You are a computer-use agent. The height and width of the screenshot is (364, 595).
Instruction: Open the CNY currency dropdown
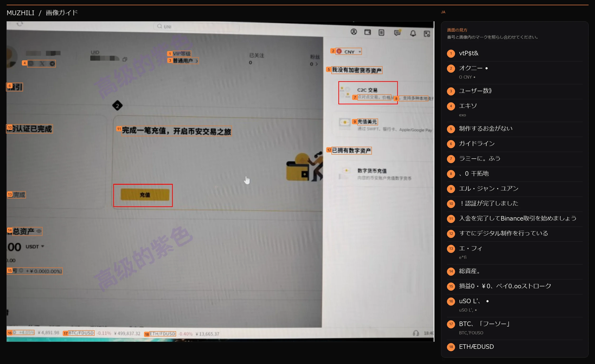(x=349, y=51)
